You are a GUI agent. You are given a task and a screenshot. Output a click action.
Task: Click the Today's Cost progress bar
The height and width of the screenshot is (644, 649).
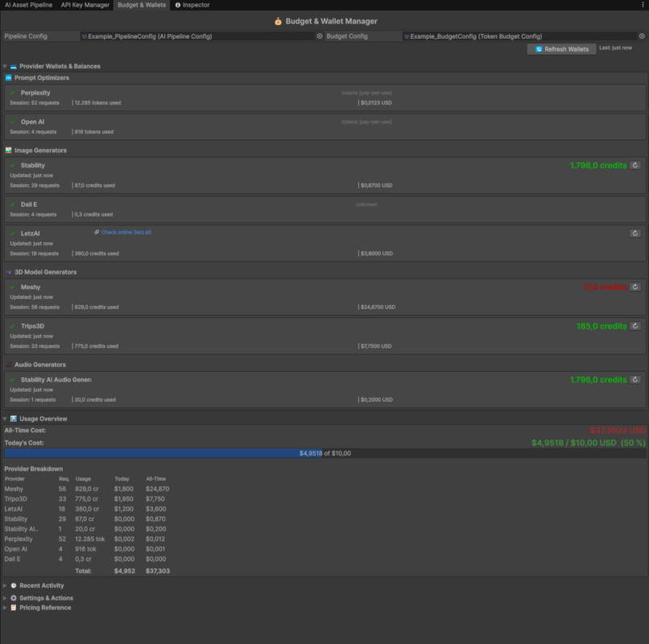point(324,453)
